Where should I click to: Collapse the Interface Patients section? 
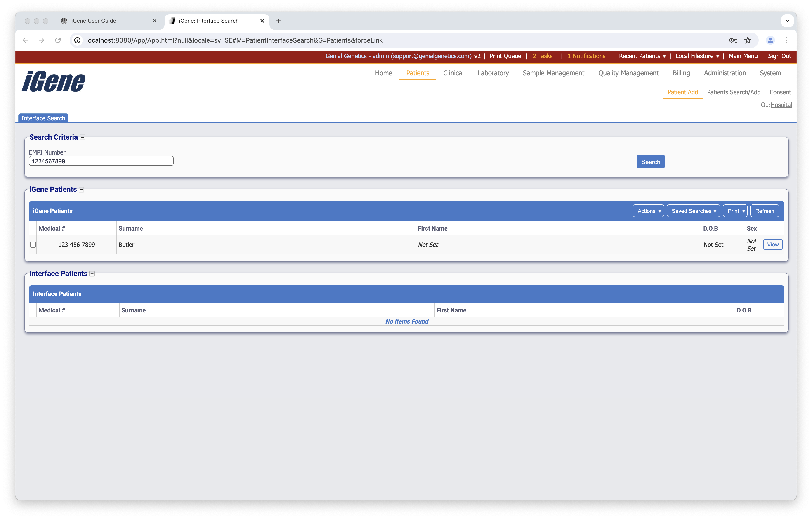coord(92,274)
